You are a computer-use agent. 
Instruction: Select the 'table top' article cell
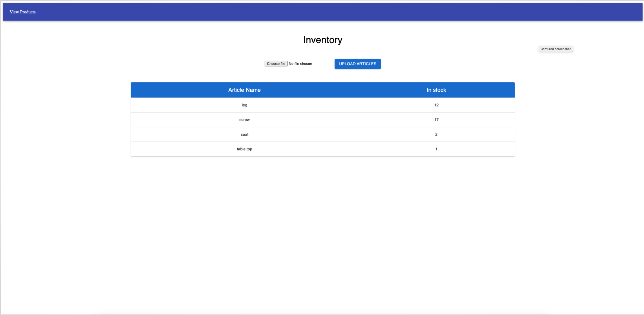pyautogui.click(x=244, y=149)
